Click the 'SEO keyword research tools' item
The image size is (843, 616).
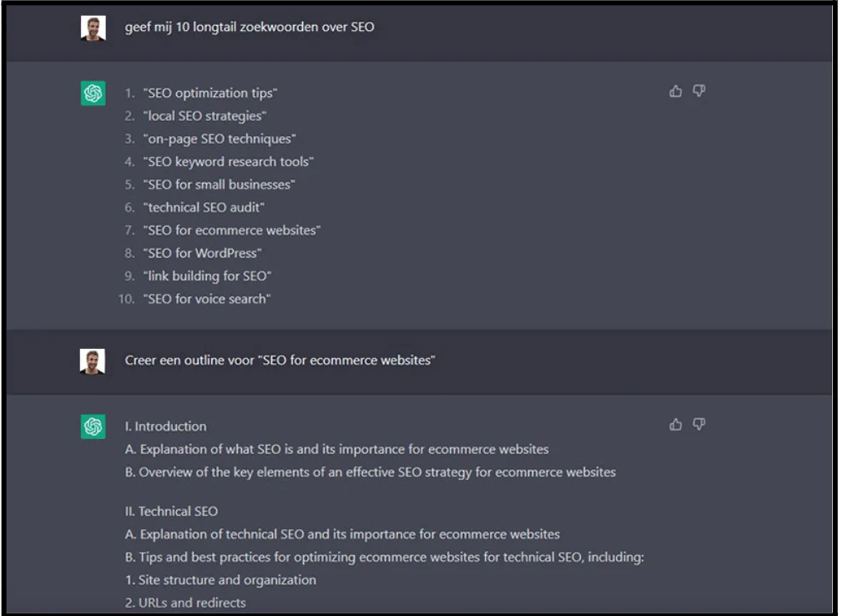click(229, 162)
